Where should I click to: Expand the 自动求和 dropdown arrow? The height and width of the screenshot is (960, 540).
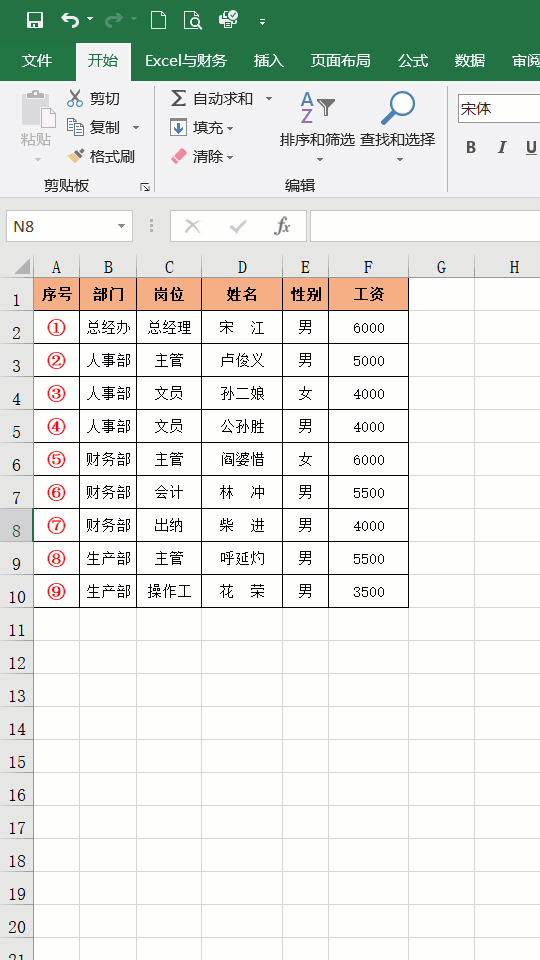[268, 98]
